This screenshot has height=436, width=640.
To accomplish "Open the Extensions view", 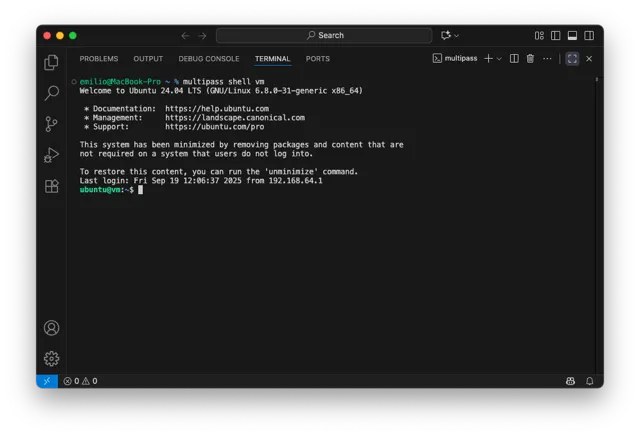I will coord(51,186).
